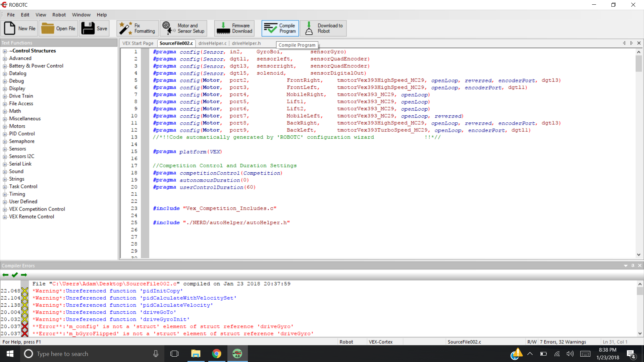Compile the program via toolbar button
644x362 pixels.
pyautogui.click(x=280, y=28)
